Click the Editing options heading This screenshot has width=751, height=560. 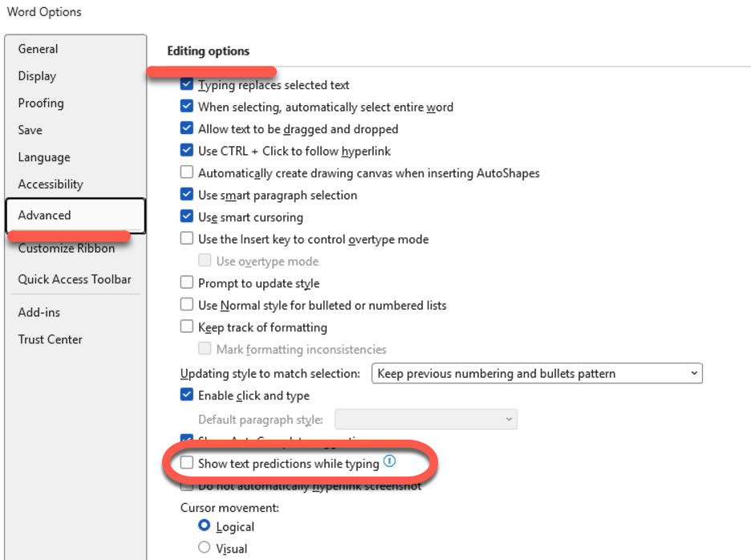pos(209,51)
